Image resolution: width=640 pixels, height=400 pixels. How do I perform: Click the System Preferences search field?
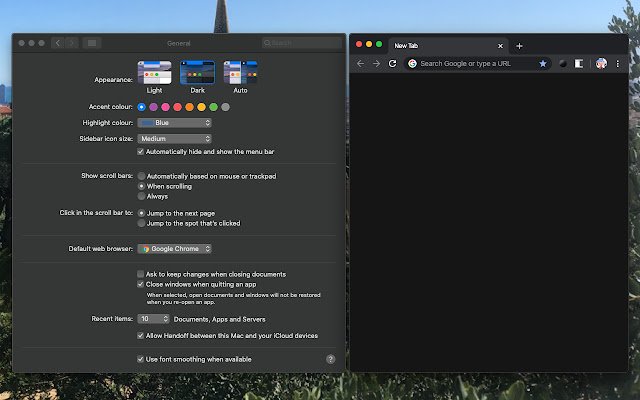302,43
